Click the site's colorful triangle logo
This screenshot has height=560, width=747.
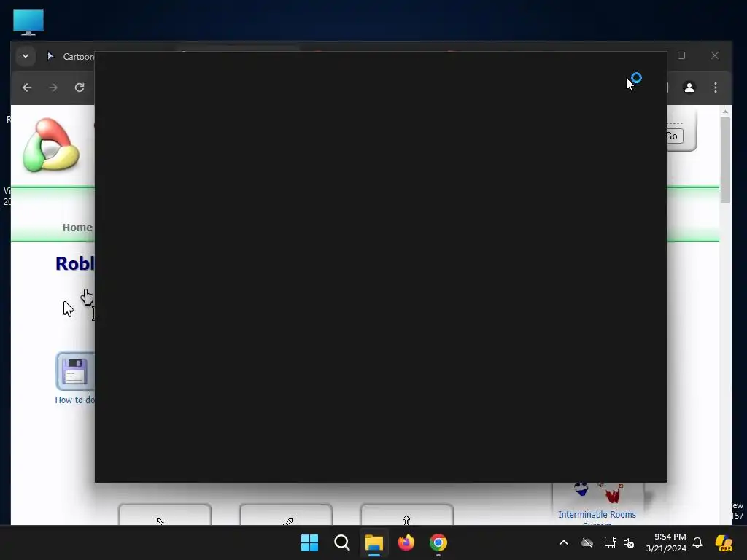click(51, 145)
